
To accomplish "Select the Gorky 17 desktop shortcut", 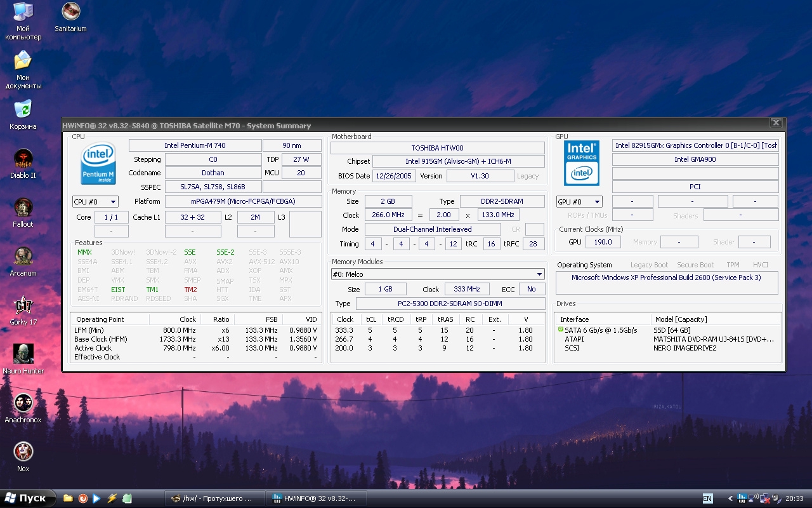I will click(x=23, y=310).
